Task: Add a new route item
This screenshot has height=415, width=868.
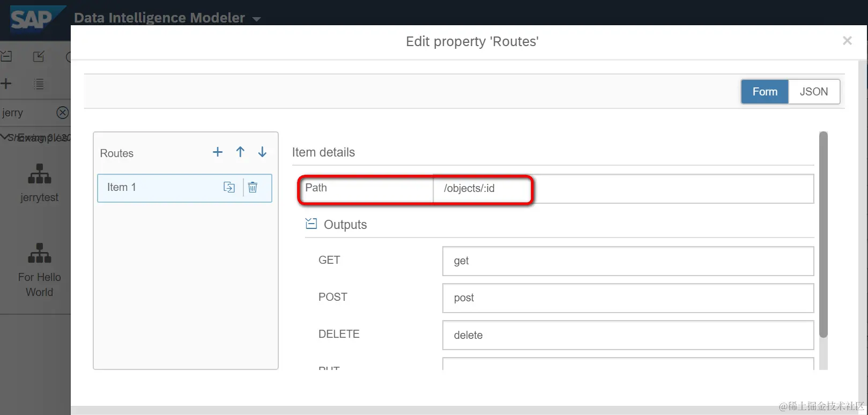Action: 218,152
